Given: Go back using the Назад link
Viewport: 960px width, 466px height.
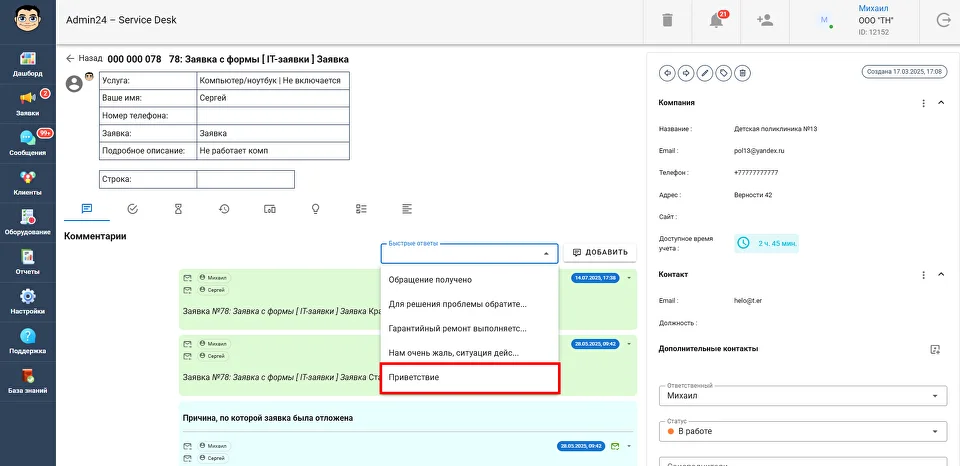Looking at the screenshot, I should 84,59.
